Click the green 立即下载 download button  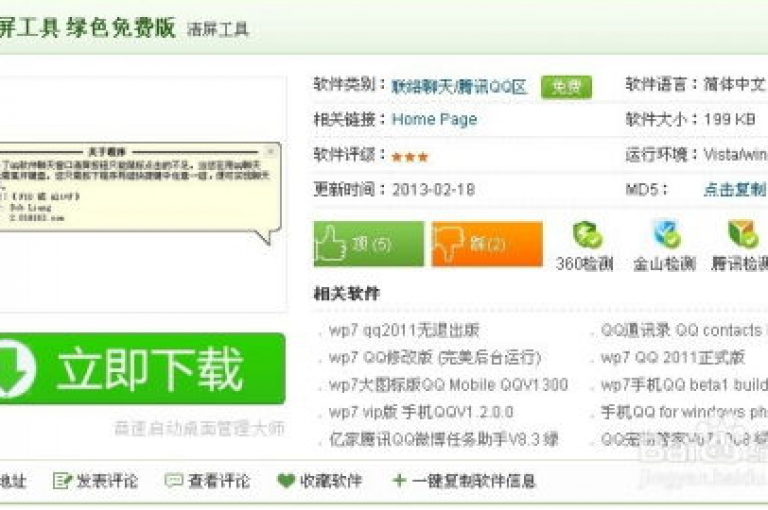tap(142, 368)
